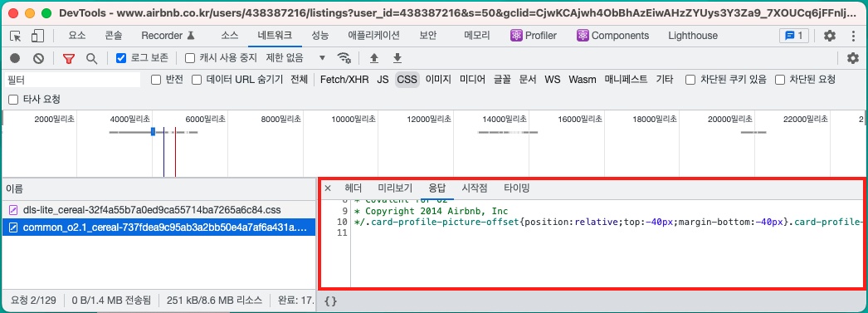This screenshot has width=868, height=313.
Task: Open the 제한 없음 throttling dropdown
Action: click(296, 57)
